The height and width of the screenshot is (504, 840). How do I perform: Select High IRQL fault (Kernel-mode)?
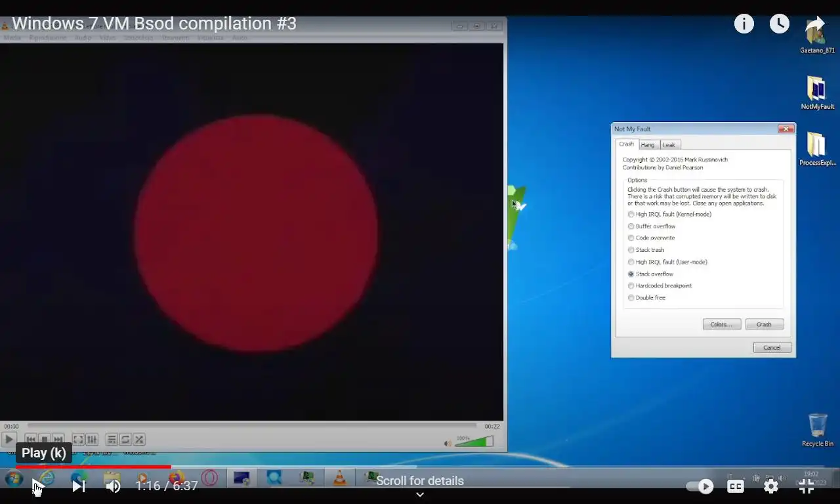pyautogui.click(x=669, y=215)
